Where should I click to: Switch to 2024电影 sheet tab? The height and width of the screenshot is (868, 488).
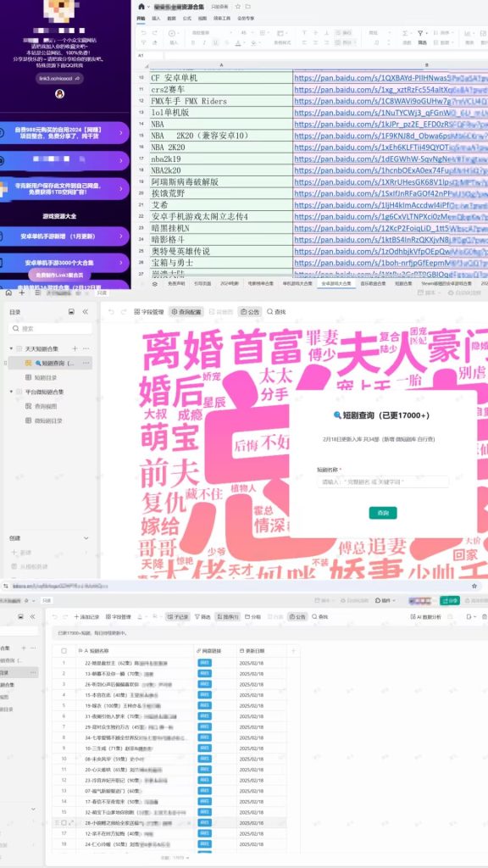click(228, 283)
